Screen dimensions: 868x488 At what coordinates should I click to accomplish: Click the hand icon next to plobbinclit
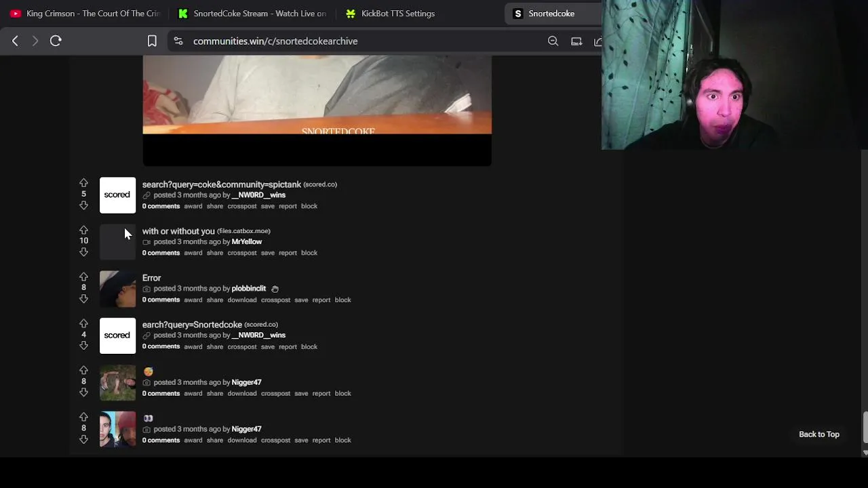275,289
